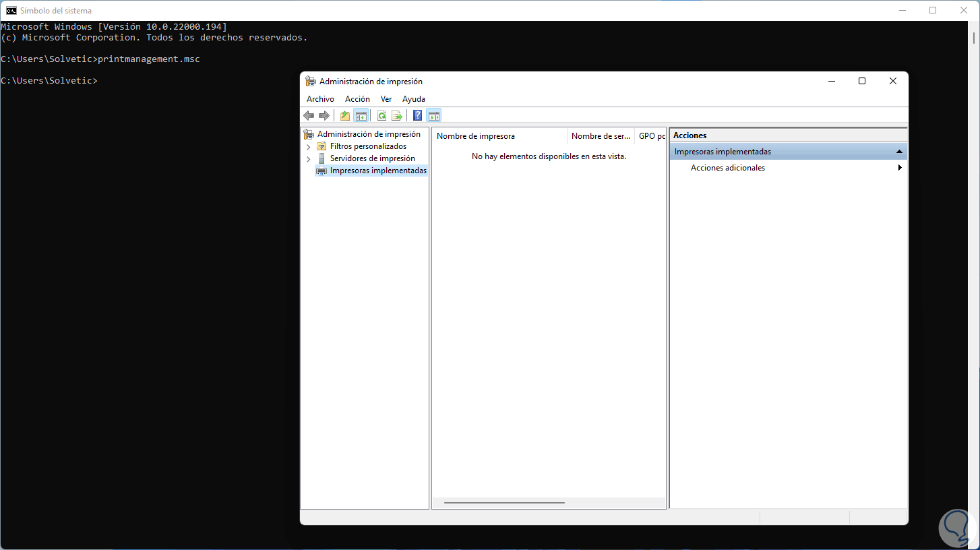Screen dimensions: 980x550
Task: Click the Back arrow toolbar icon
Action: click(309, 115)
